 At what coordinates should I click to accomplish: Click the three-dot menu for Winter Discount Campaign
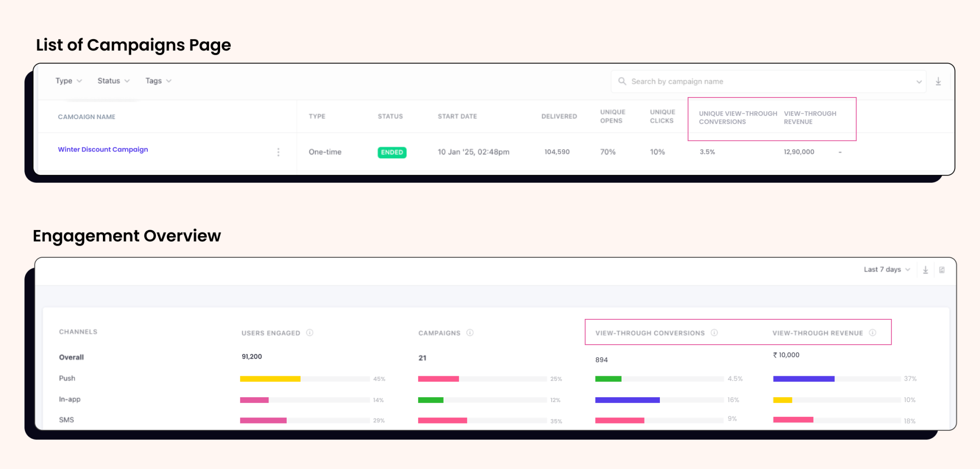(278, 152)
